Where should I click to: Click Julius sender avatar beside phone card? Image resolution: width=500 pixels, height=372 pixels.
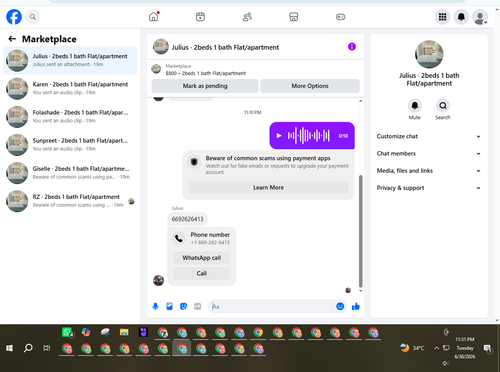(x=158, y=280)
